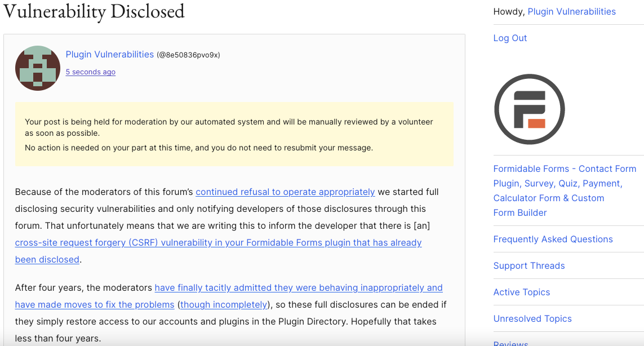This screenshot has width=644, height=346.
Task: Click the Formidable Forms plugin logo
Action: click(x=530, y=109)
